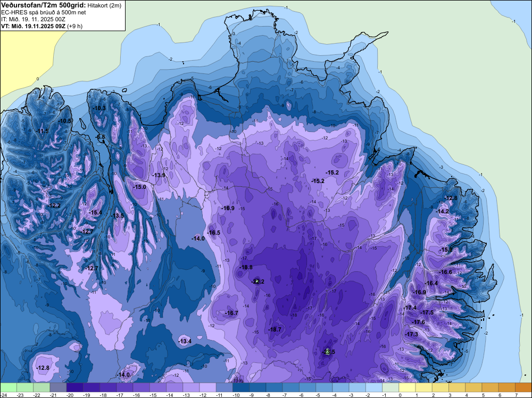532x398 pixels.
Task: Select the -17.4 temperature label
Action: [x=410, y=308]
